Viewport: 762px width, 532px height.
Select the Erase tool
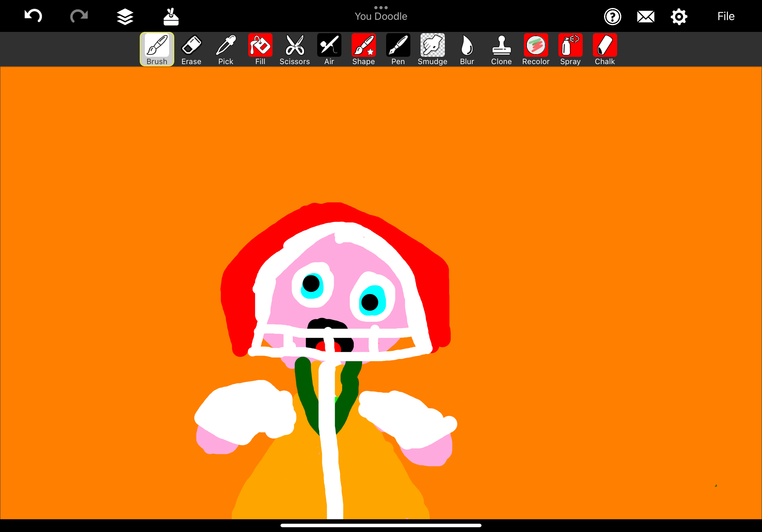(x=191, y=49)
